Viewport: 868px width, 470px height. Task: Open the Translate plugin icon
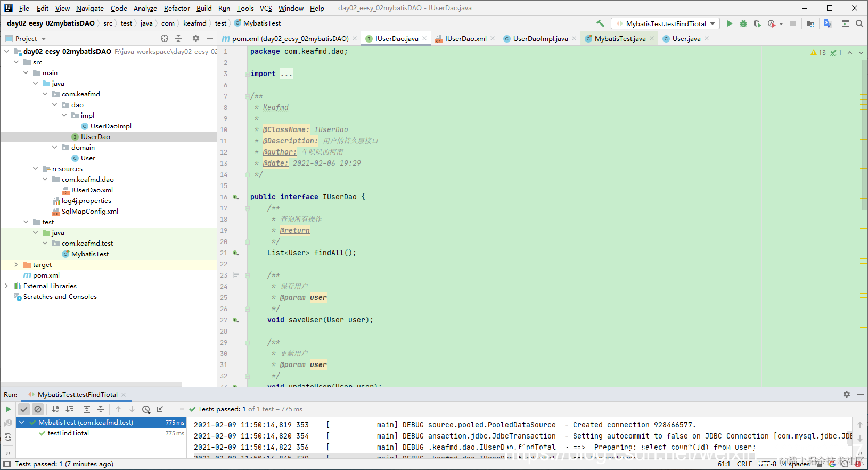pyautogui.click(x=828, y=23)
